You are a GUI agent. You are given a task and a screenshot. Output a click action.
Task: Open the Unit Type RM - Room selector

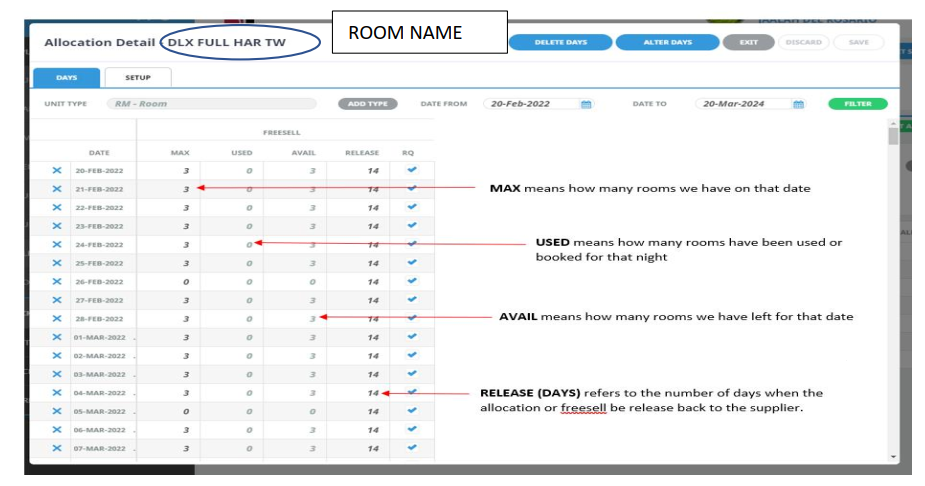(x=211, y=104)
